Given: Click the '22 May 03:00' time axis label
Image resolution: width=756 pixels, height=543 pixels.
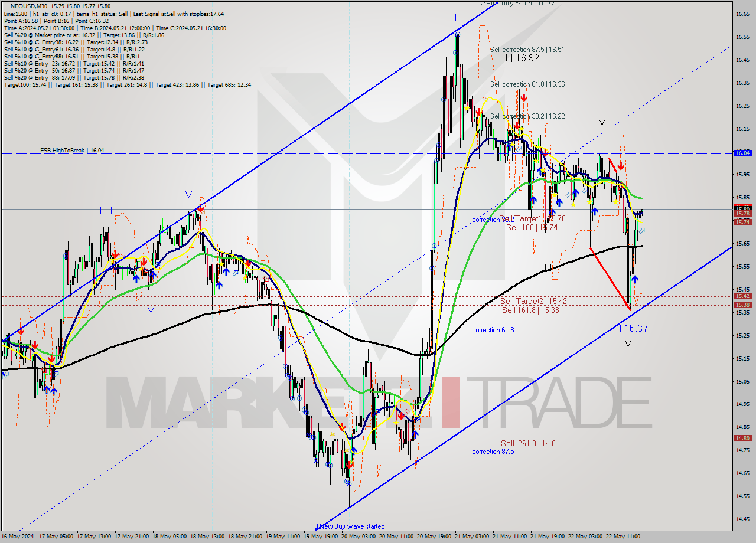Looking at the screenshot, I should point(585,537).
